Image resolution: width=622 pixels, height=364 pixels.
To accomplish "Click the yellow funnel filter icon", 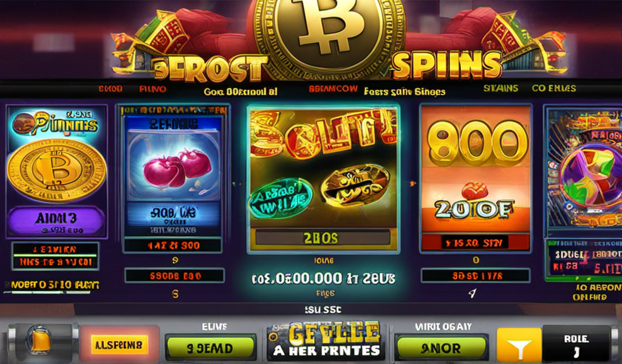I will [x=519, y=345].
